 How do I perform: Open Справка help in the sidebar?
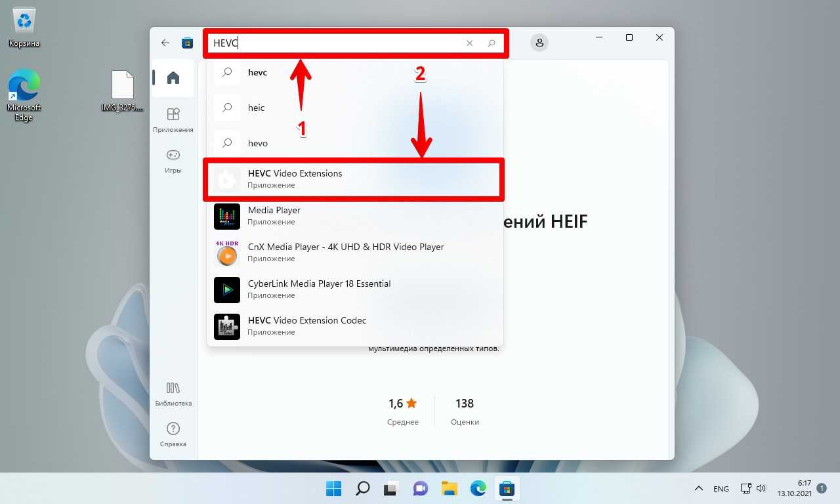click(173, 434)
